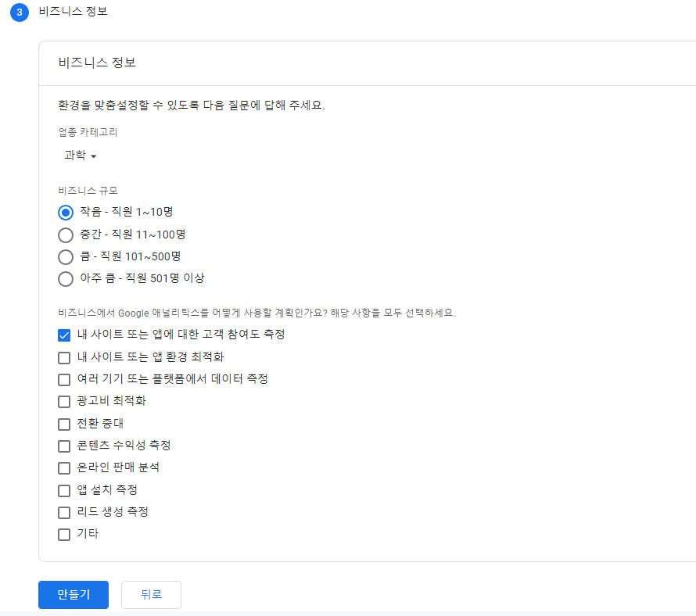Choose 아주 큼 - 직원 501명 이상 option

66,279
